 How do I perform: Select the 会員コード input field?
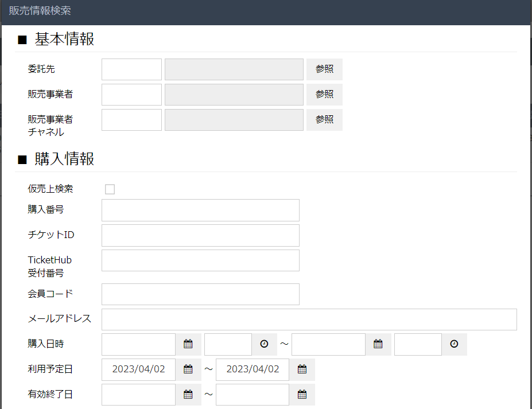pos(200,294)
